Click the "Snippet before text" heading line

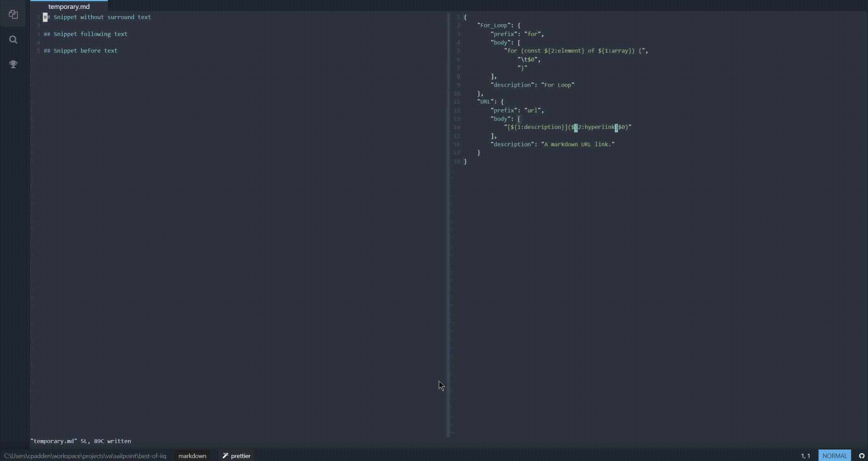80,51
